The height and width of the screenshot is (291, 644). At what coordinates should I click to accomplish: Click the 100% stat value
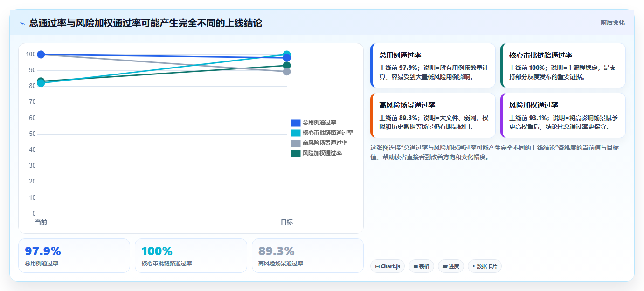pyautogui.click(x=157, y=251)
